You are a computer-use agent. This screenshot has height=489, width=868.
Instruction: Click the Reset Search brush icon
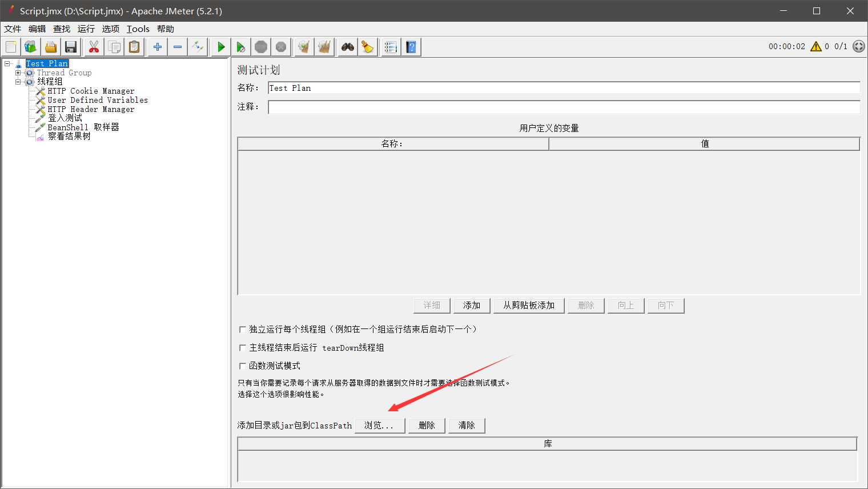(x=368, y=47)
